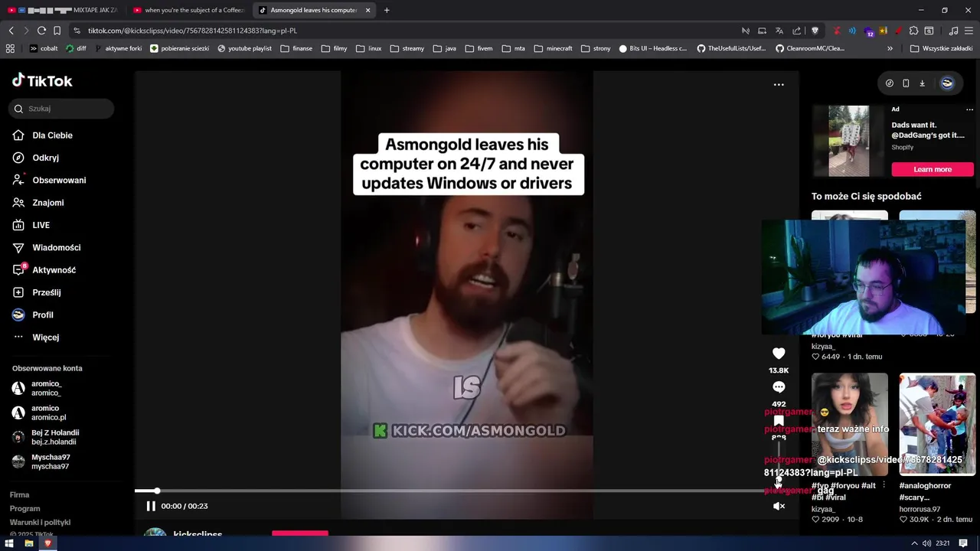Screen dimensions: 980x551
Task: Reload the current page
Action: [x=41, y=31]
